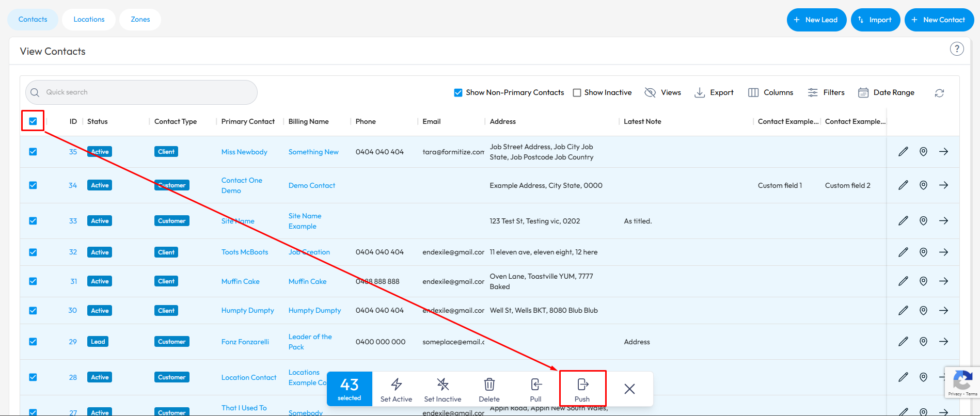Delete the selected contacts
The image size is (980, 416).
coord(489,390)
